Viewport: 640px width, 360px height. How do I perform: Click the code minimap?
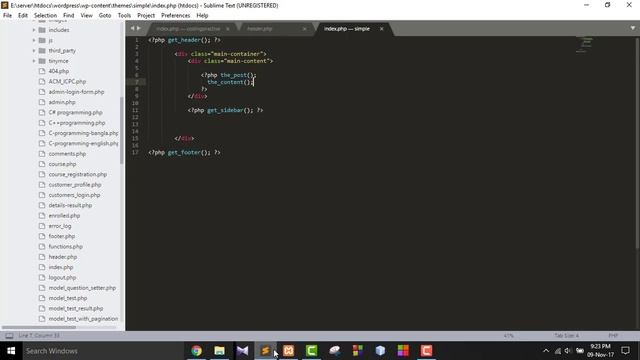point(584,45)
